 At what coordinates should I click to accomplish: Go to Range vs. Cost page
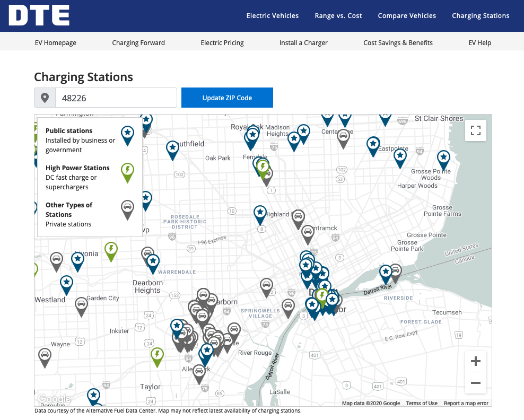point(338,16)
